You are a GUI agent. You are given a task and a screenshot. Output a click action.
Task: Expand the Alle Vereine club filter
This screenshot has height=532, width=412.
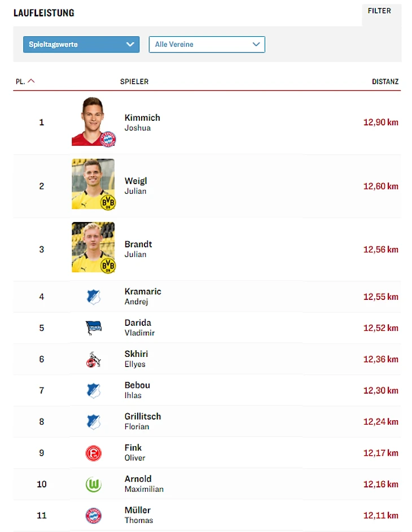pos(207,44)
